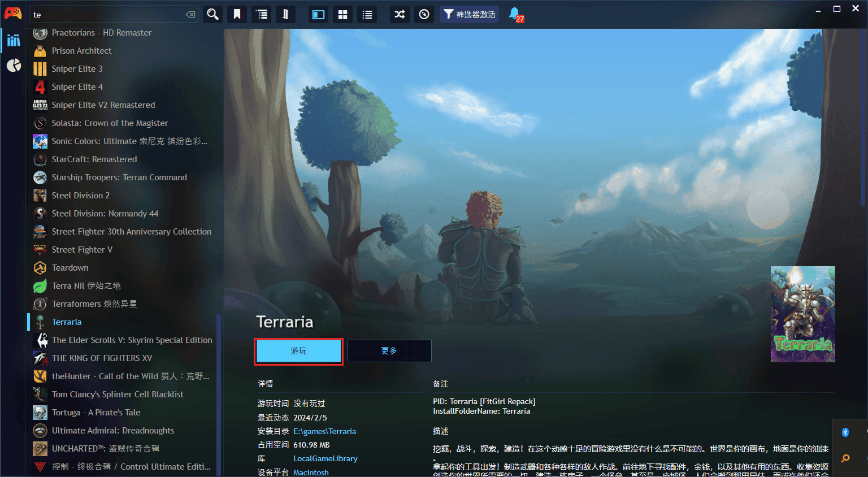
Task: Open the Statistics pie chart view
Action: pyautogui.click(x=14, y=66)
